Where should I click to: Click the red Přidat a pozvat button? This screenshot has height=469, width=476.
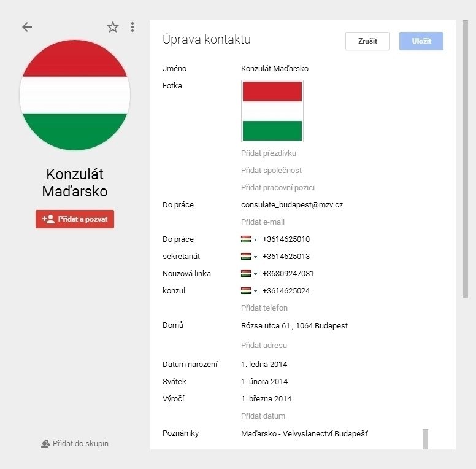(x=75, y=219)
